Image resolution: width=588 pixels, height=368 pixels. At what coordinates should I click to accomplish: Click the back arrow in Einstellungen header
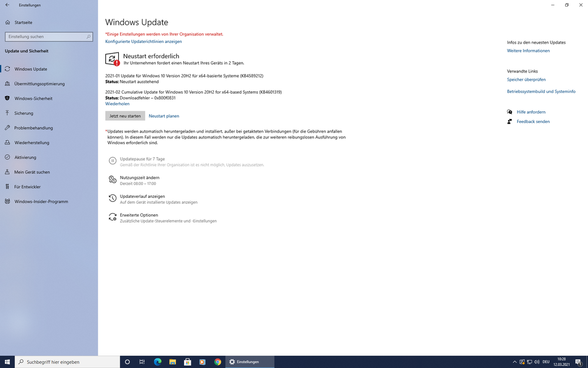click(8, 5)
